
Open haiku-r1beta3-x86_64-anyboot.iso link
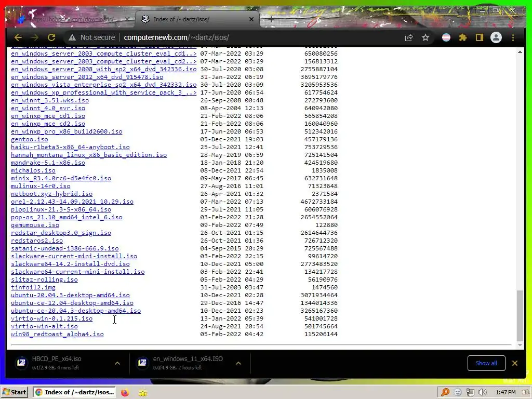click(x=70, y=147)
